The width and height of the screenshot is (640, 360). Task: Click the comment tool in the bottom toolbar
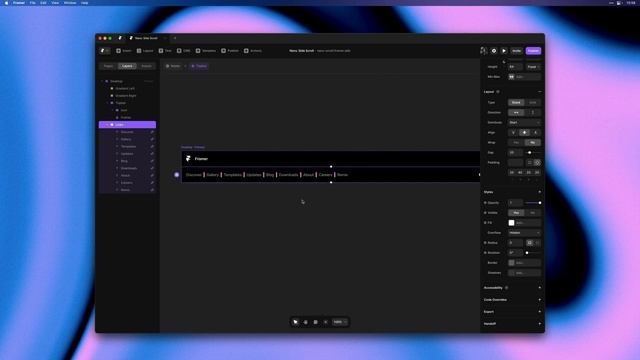pos(316,322)
